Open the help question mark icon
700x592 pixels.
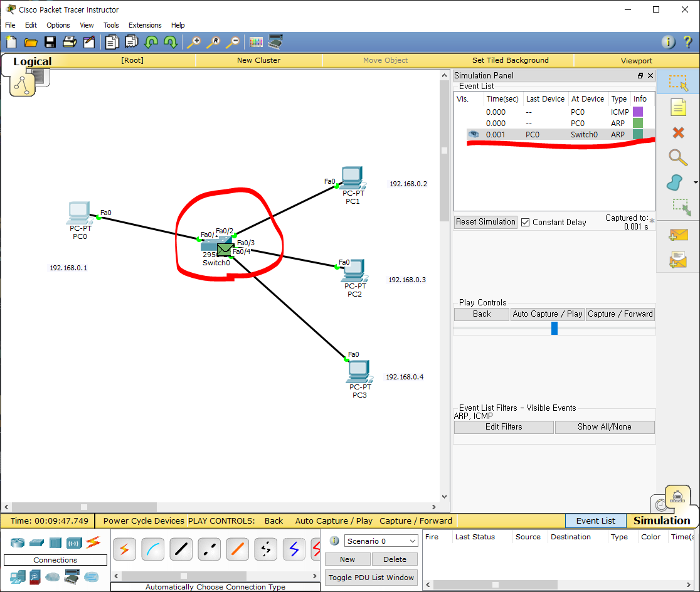(x=687, y=43)
